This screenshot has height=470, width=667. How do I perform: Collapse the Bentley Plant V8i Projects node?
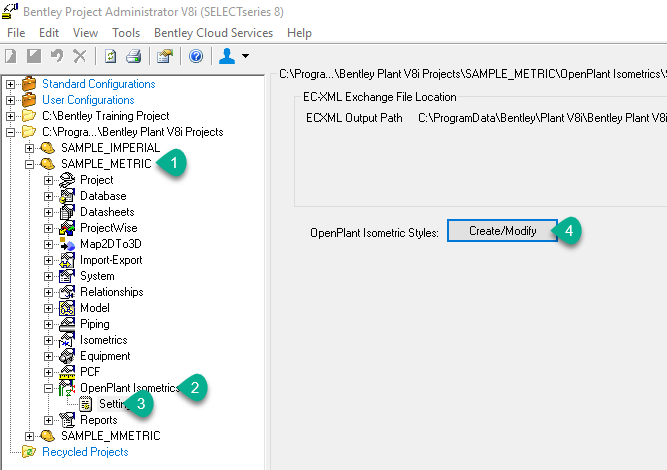(x=10, y=132)
